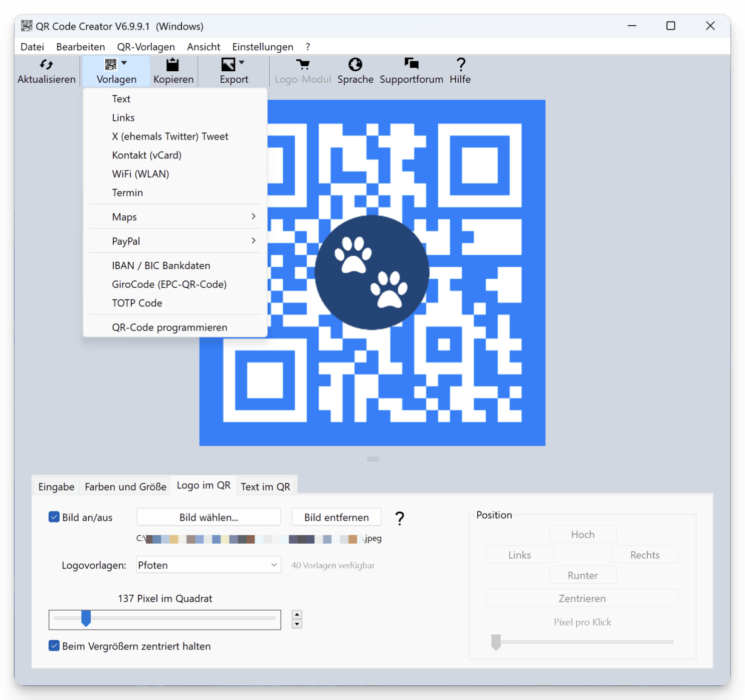Open the ? menu in menu bar
745x700 pixels.
click(308, 47)
